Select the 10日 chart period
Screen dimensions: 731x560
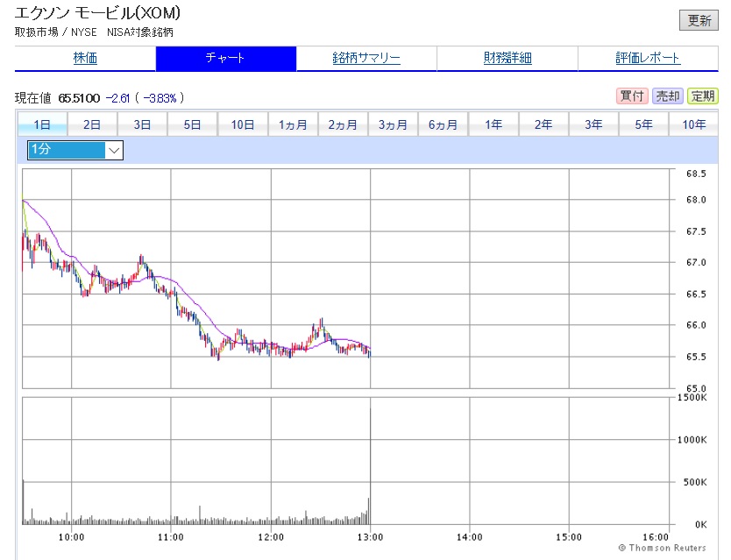(243, 124)
